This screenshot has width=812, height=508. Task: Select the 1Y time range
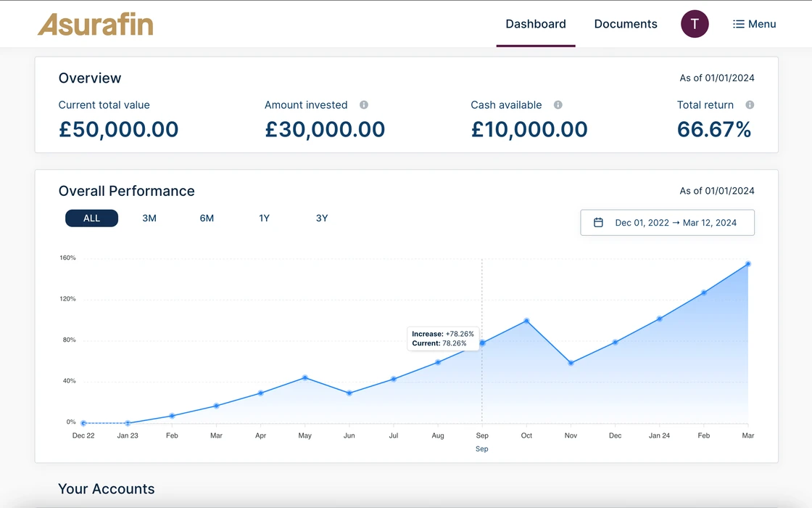pos(264,218)
